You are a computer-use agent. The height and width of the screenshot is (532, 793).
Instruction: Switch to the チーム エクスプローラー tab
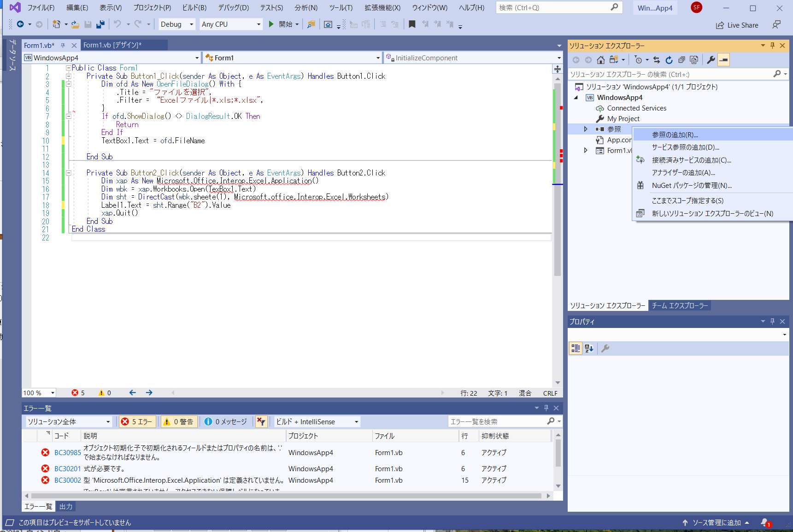pyautogui.click(x=680, y=305)
